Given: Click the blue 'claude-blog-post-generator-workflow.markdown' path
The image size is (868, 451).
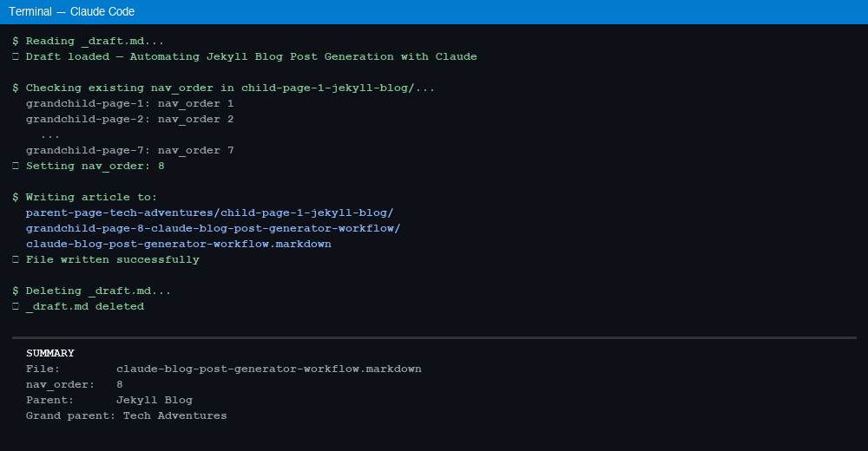Looking at the screenshot, I should 179,244.
